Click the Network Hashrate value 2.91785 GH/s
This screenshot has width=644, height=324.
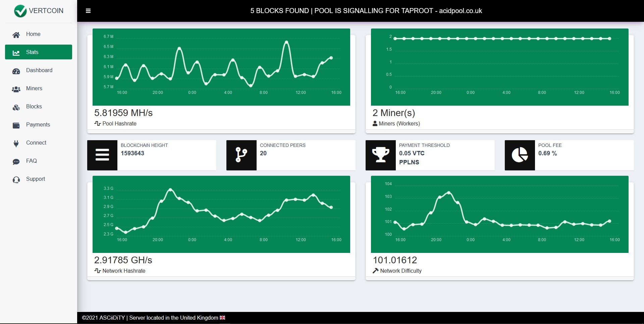point(123,260)
